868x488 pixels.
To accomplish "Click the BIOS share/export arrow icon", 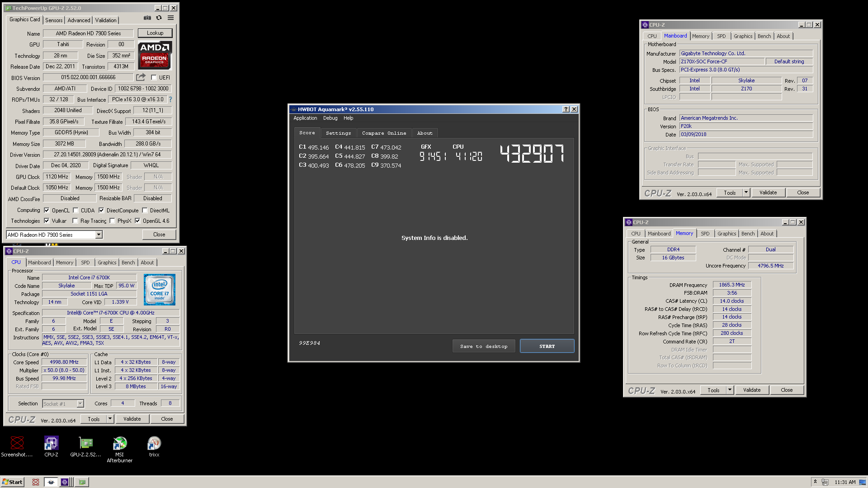I will click(141, 77).
